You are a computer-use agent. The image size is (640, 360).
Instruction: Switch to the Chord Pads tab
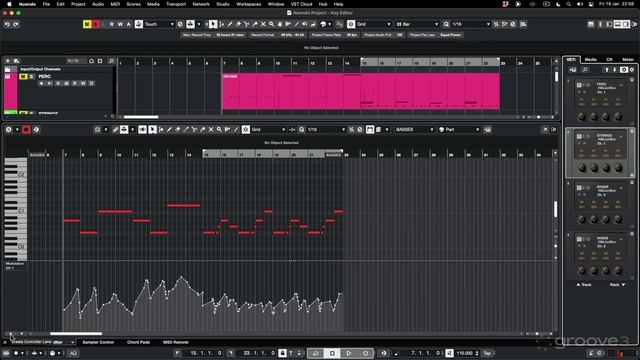[138, 342]
